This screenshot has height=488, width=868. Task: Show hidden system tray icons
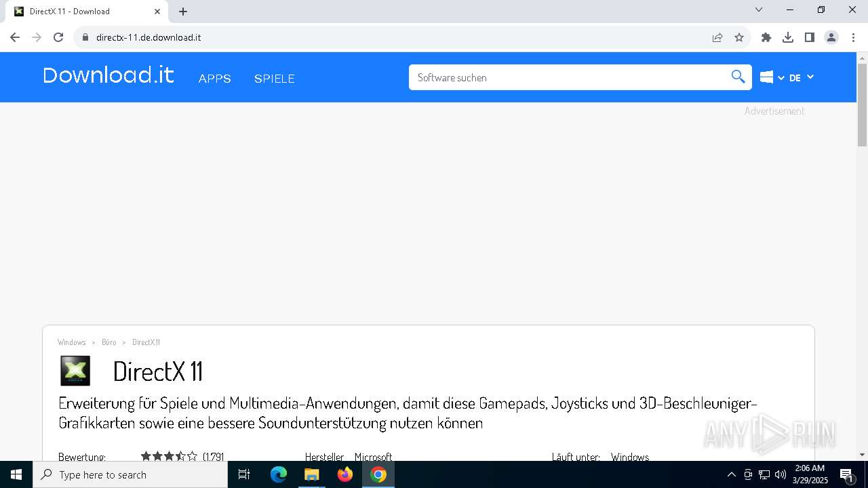[731, 474]
